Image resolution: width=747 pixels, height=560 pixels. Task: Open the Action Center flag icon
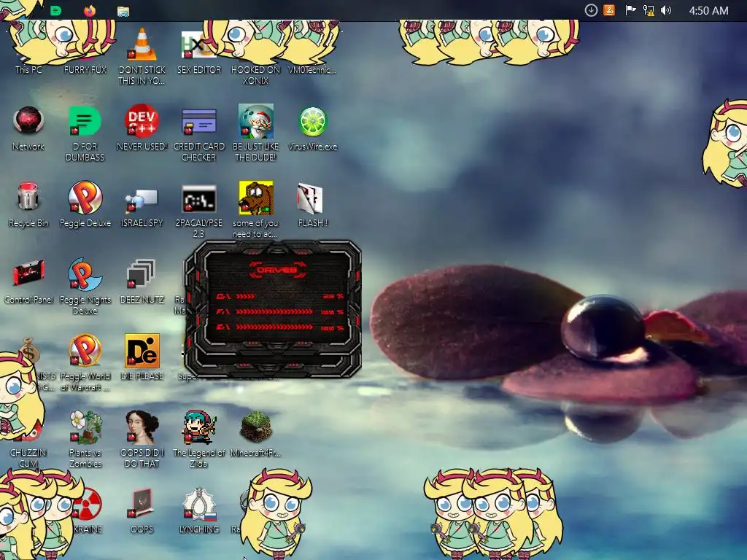tap(630, 10)
